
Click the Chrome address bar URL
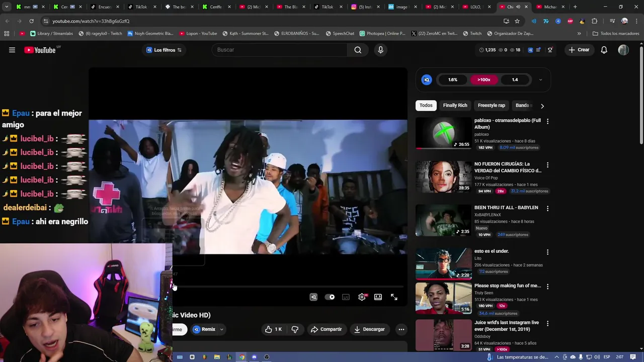[91, 21]
